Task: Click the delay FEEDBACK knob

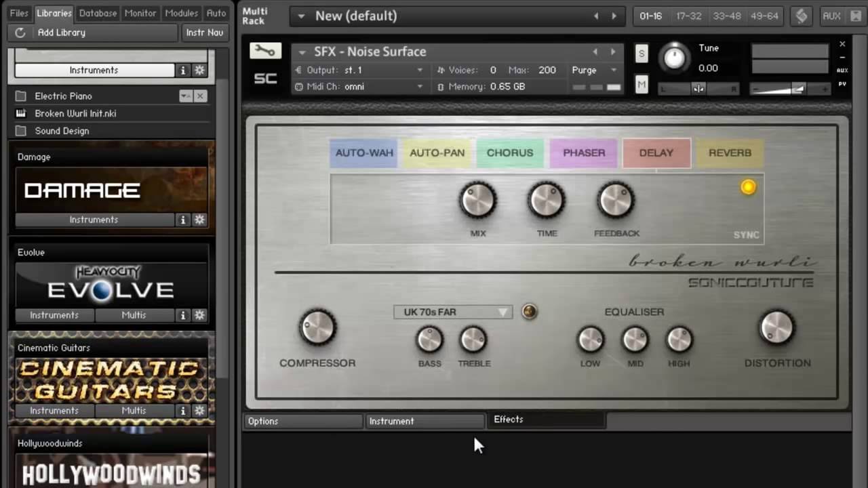Action: [616, 201]
